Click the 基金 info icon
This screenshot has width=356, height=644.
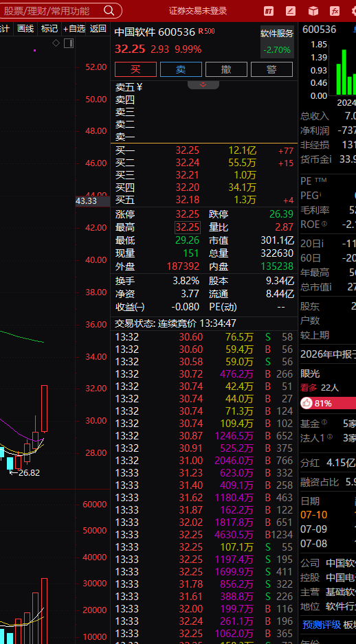[324, 422]
